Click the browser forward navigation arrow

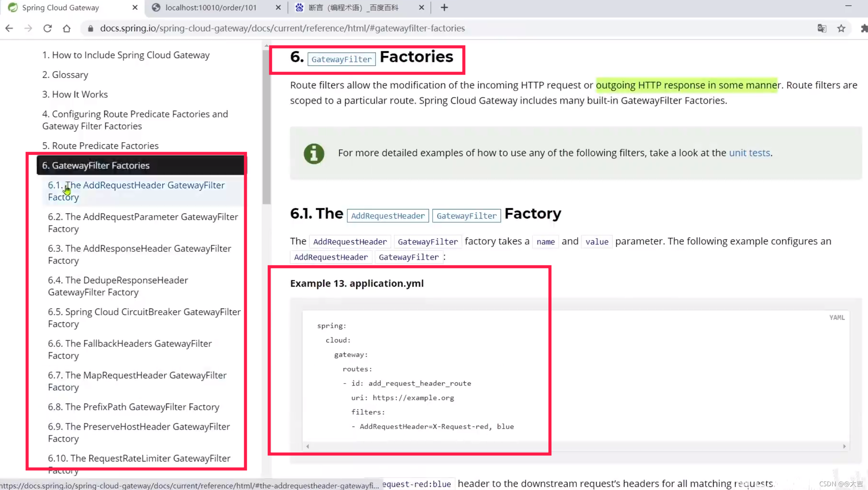28,28
